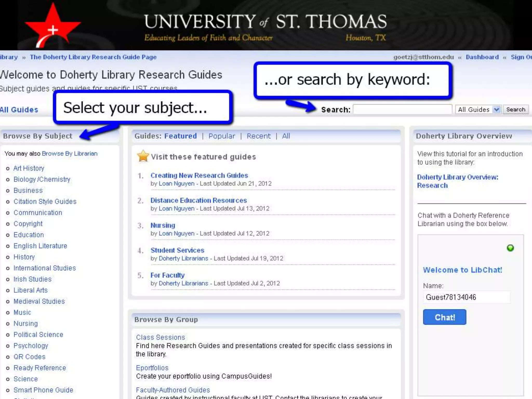This screenshot has width=532, height=399.
Task: Open the featured Nursing guide
Action: [163, 225]
